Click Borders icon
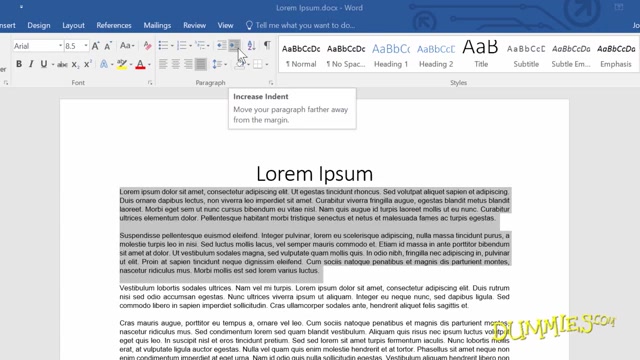This screenshot has height=360, width=640. pos(258,64)
